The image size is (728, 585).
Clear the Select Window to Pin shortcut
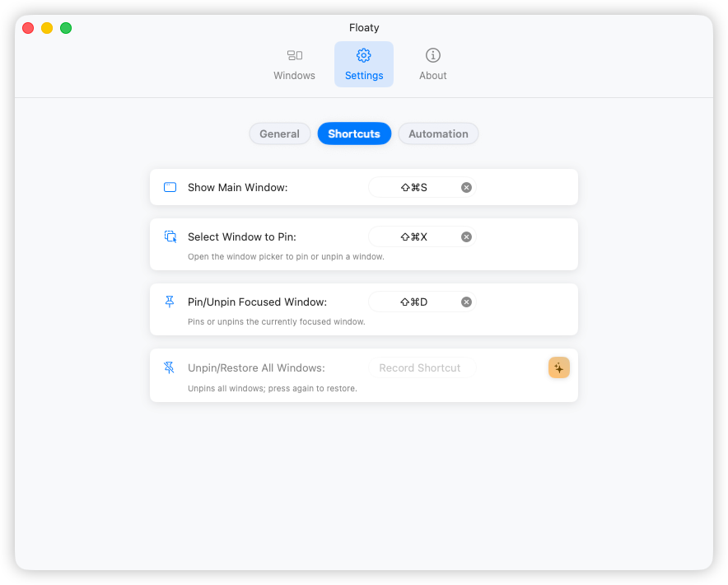(466, 236)
